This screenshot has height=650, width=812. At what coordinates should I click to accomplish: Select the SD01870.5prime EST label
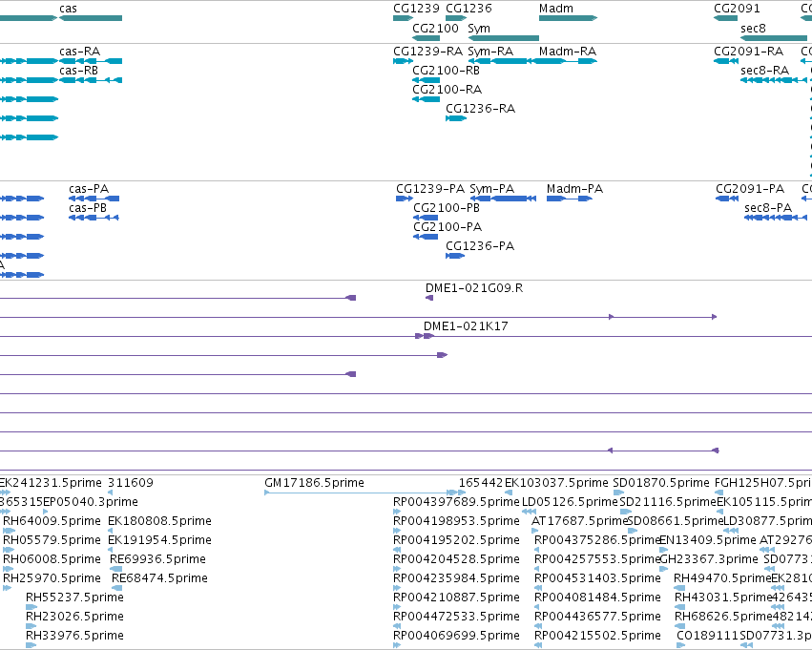point(661,483)
